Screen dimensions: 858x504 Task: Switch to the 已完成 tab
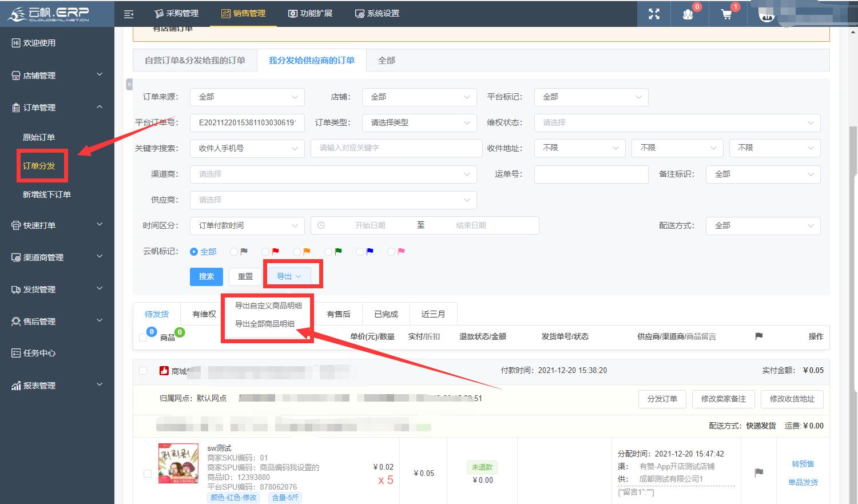pos(386,314)
